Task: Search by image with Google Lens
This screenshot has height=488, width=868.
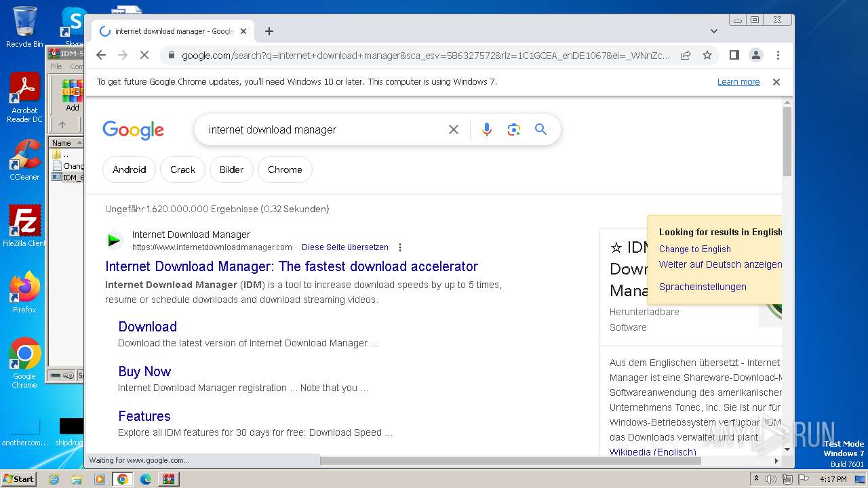Action: (513, 129)
